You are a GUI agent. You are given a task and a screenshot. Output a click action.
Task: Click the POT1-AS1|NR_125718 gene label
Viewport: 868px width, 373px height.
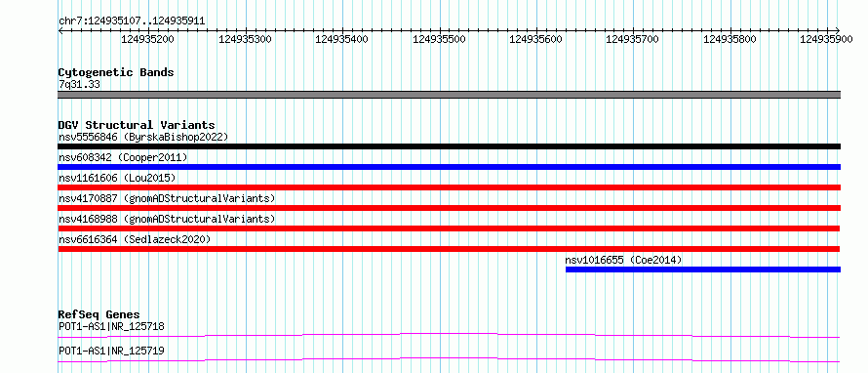[x=111, y=327]
